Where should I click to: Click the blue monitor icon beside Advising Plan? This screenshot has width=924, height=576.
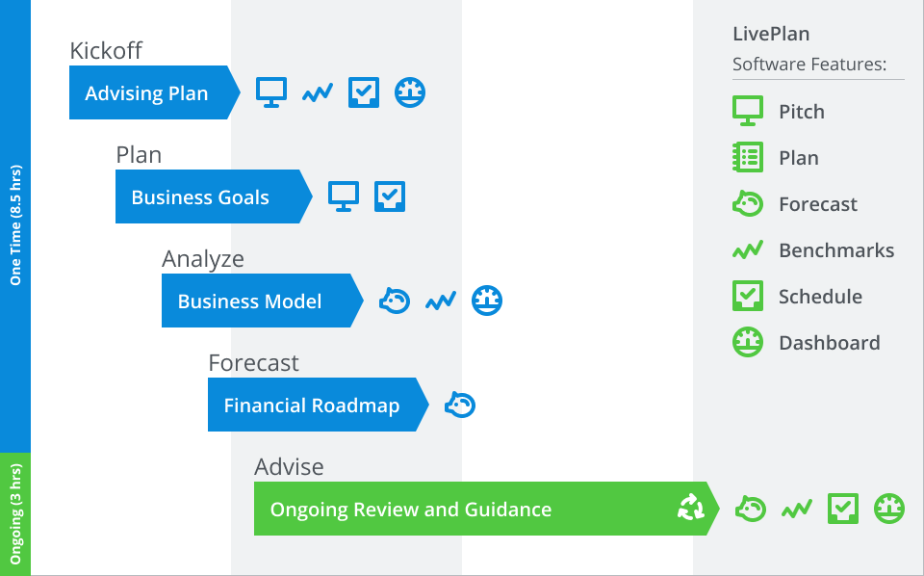(x=271, y=92)
